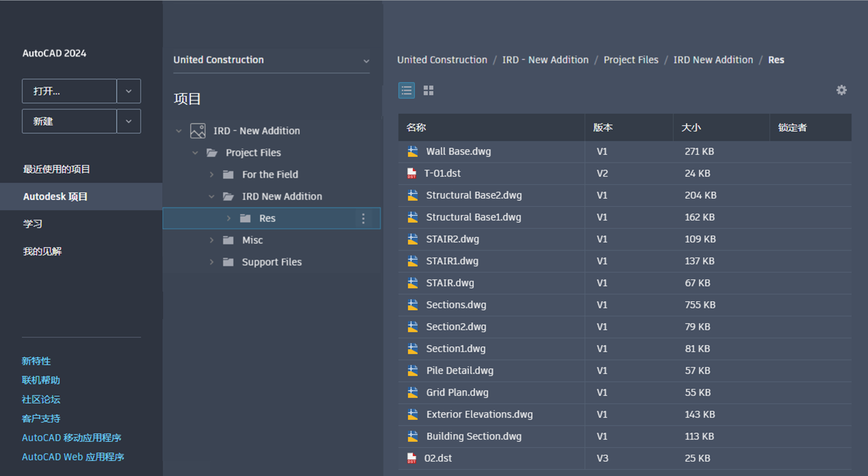The width and height of the screenshot is (868, 476).
Task: Click Misc folder icon
Action: (x=229, y=240)
